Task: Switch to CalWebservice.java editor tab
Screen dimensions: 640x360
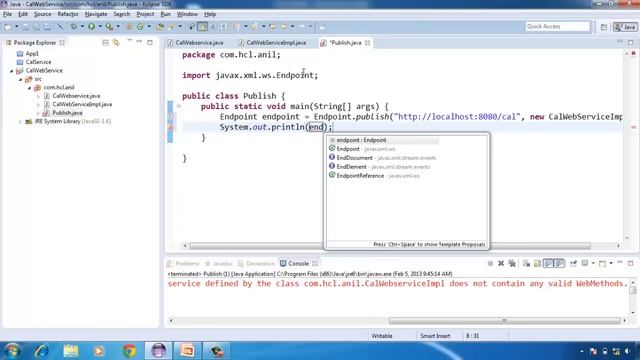Action: pos(196,43)
